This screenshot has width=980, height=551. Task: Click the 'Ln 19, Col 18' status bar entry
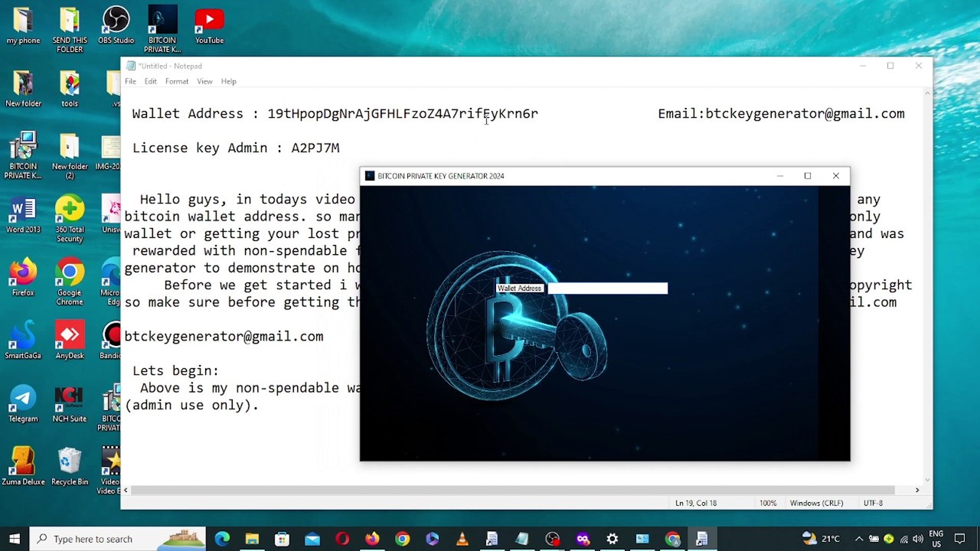[696, 503]
